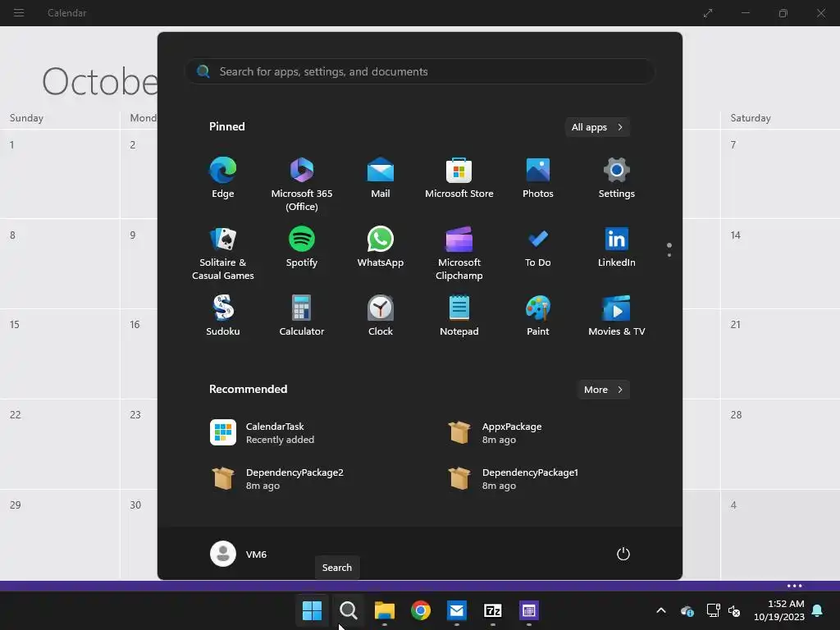Launch Microsoft 365 (Office) pinned app
The image size is (840, 630).
coord(302,185)
